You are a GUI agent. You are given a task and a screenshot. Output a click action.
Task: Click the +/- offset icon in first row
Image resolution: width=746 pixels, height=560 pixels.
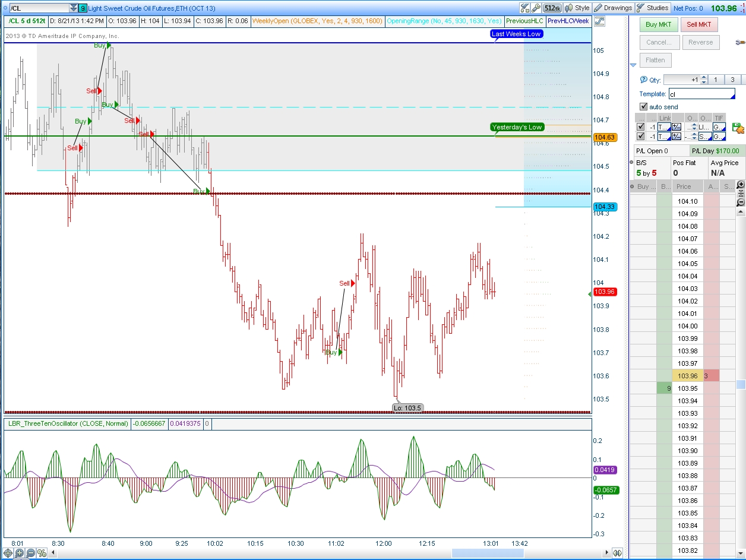(x=677, y=126)
